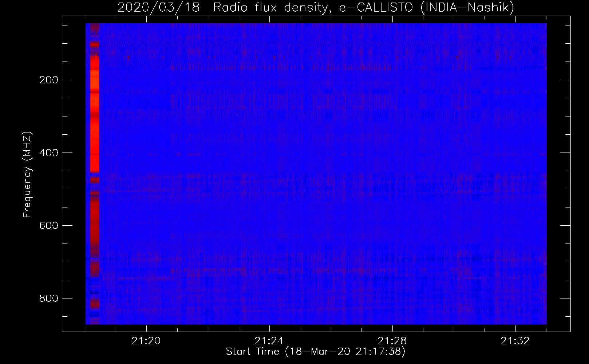The height and width of the screenshot is (364, 589).
Task: Click the '600' frequency tick label
Action: pyautogui.click(x=48, y=226)
